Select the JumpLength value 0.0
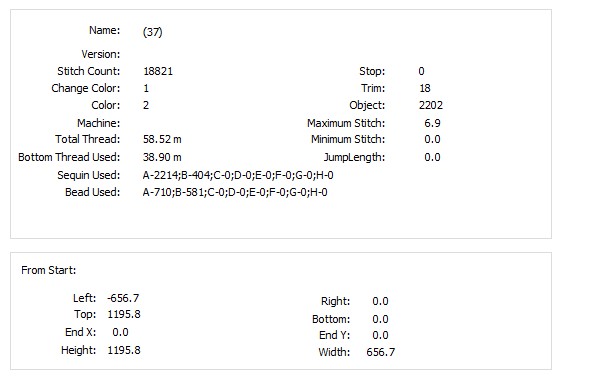The image size is (591, 377). pos(432,157)
